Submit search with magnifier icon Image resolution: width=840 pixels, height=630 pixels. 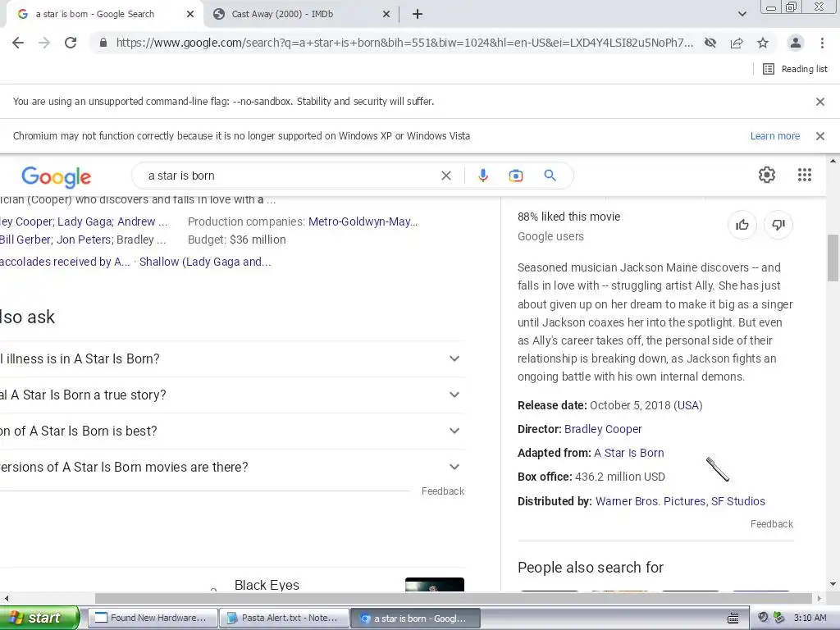tap(550, 176)
